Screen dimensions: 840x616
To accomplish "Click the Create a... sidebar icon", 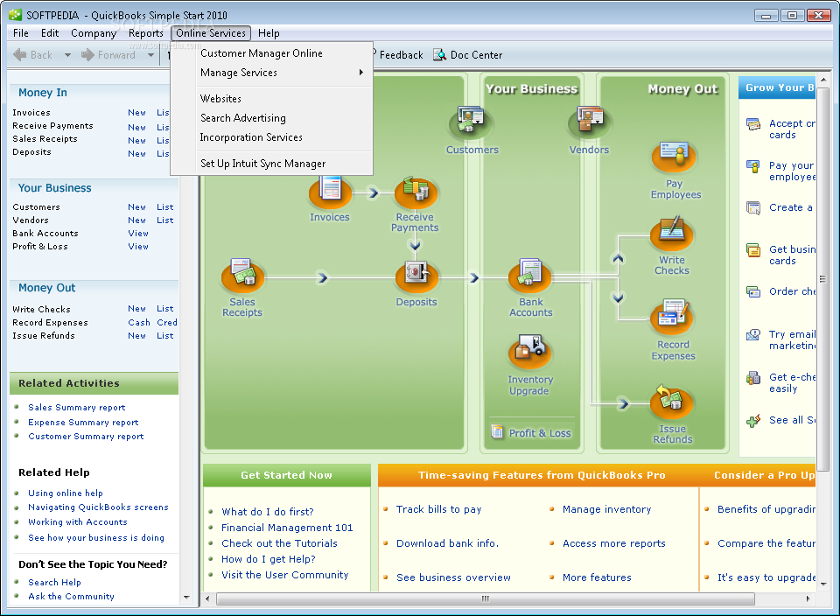I will pos(753,208).
